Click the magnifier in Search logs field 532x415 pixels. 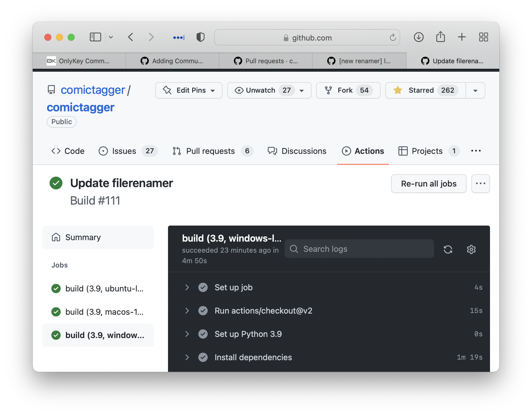point(294,249)
